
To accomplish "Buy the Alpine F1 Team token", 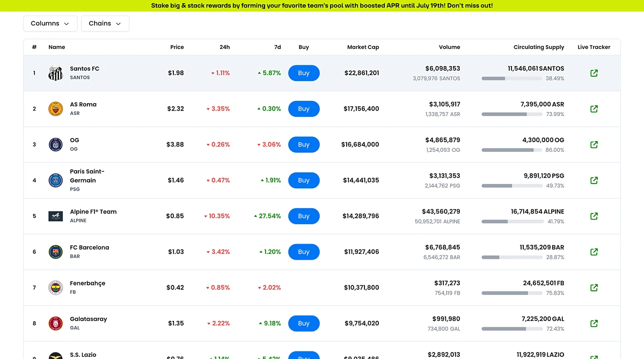I will point(304,216).
